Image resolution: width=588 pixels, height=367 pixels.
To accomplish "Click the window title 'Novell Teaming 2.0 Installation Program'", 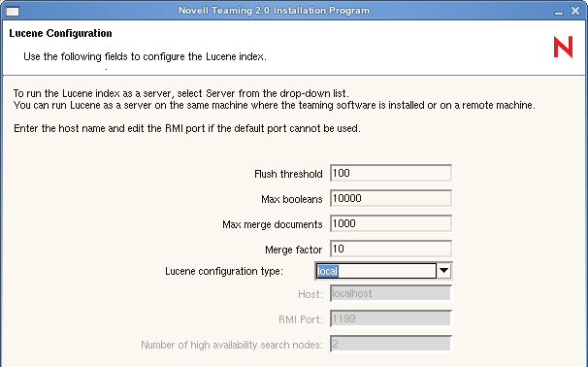I will (x=274, y=11).
